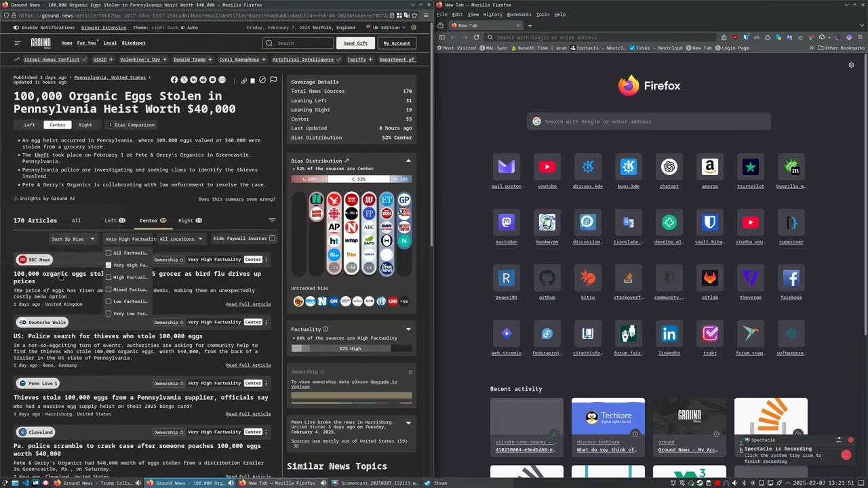Screen dimensions: 868x488
Task: Share the article on X
Action: click(x=184, y=80)
